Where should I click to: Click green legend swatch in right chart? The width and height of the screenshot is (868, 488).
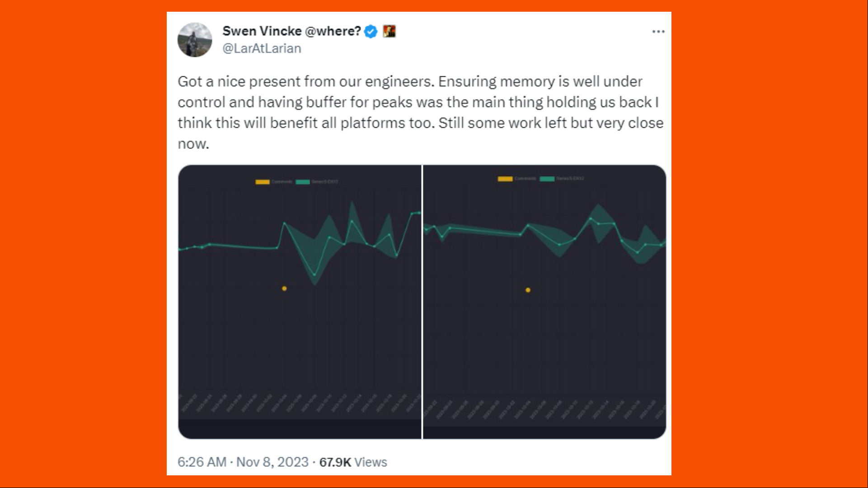(x=547, y=179)
